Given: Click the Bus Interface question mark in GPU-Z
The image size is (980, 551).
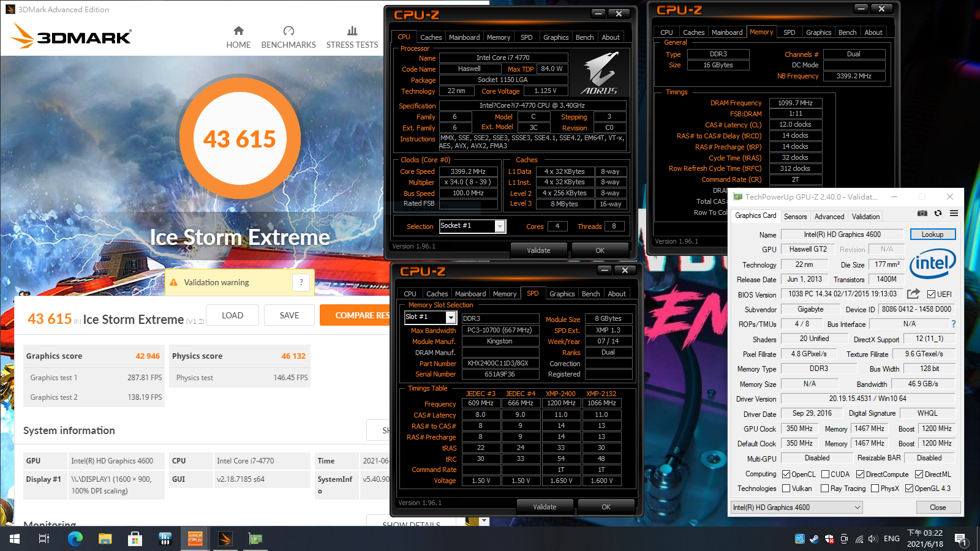Looking at the screenshot, I should pos(954,324).
